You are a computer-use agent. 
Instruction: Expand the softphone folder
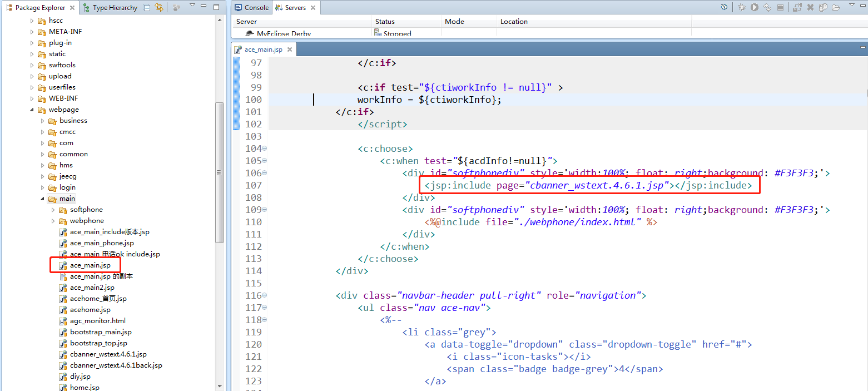pyautogui.click(x=53, y=210)
